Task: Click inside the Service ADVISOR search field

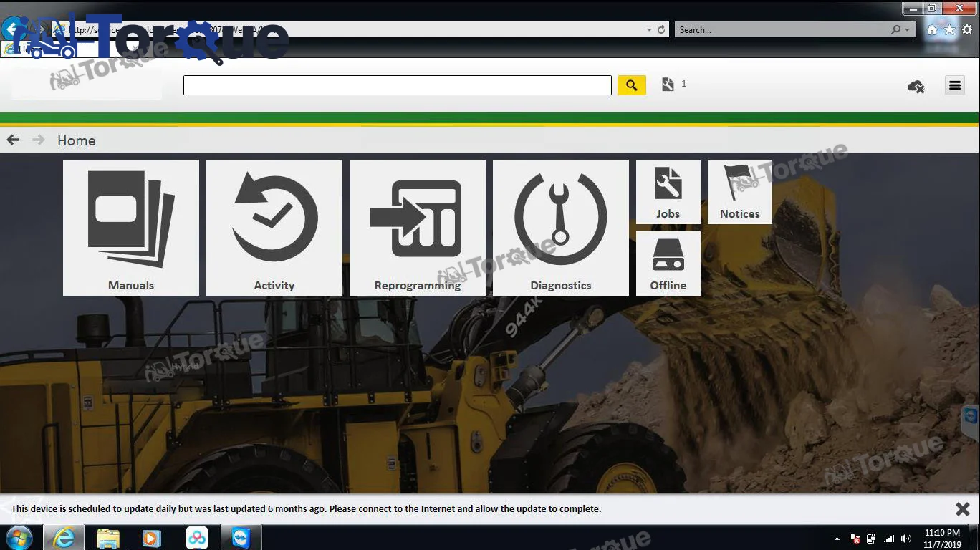Action: [x=398, y=85]
